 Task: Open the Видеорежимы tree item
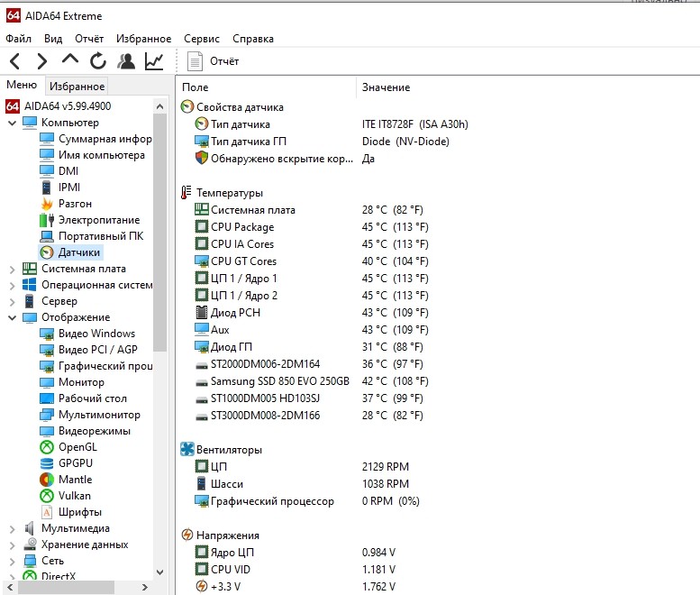86,431
